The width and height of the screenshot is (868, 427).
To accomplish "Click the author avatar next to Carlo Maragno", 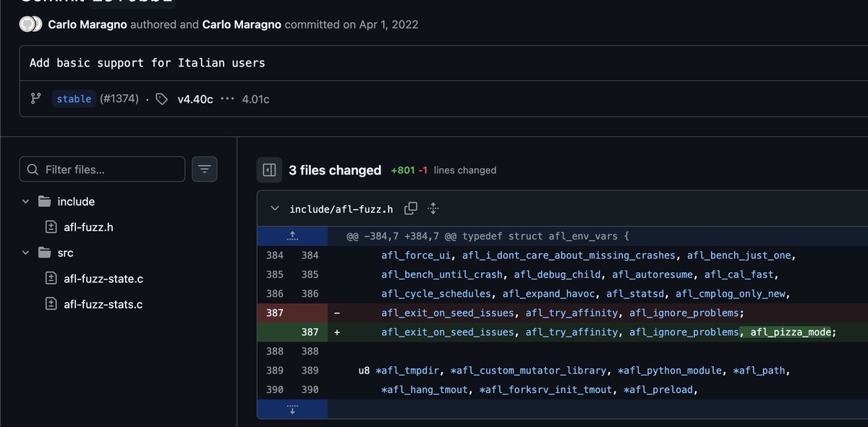I will pyautogui.click(x=30, y=25).
